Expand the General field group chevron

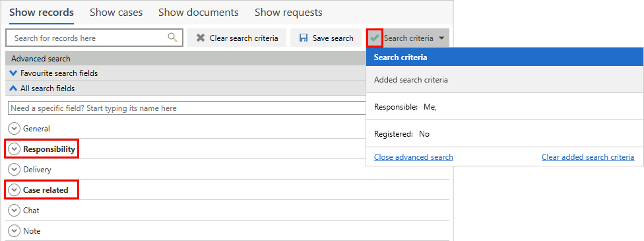[x=15, y=129]
